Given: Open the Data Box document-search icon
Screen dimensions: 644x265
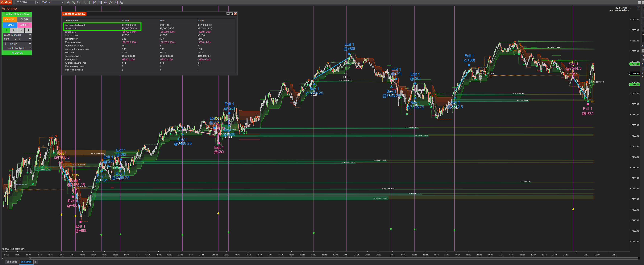Looking at the screenshot, I should click(x=95, y=2).
